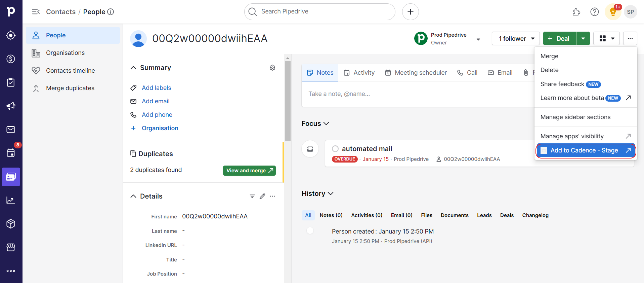This screenshot has width=644, height=283.
Task: Open the SP user avatar menu
Action: click(631, 12)
